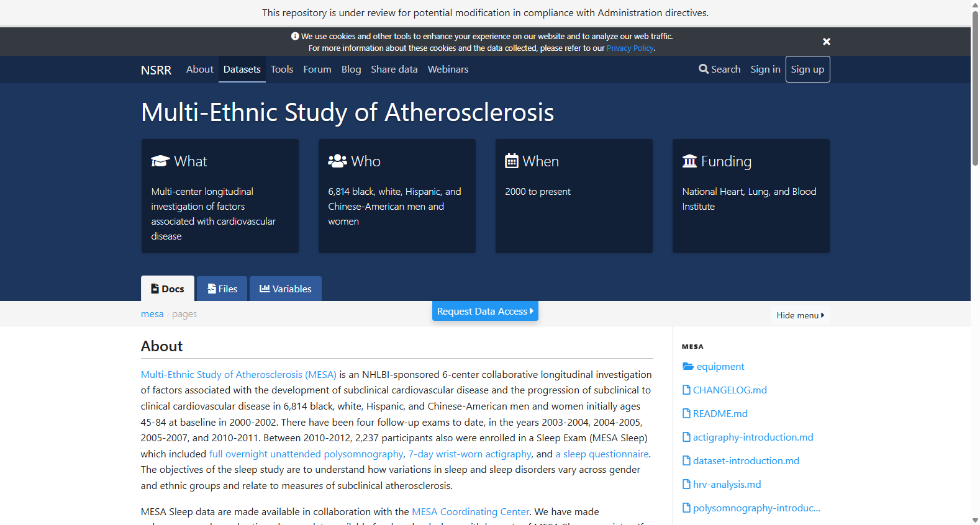Open the equipment folder
980x525 pixels.
pyautogui.click(x=720, y=367)
